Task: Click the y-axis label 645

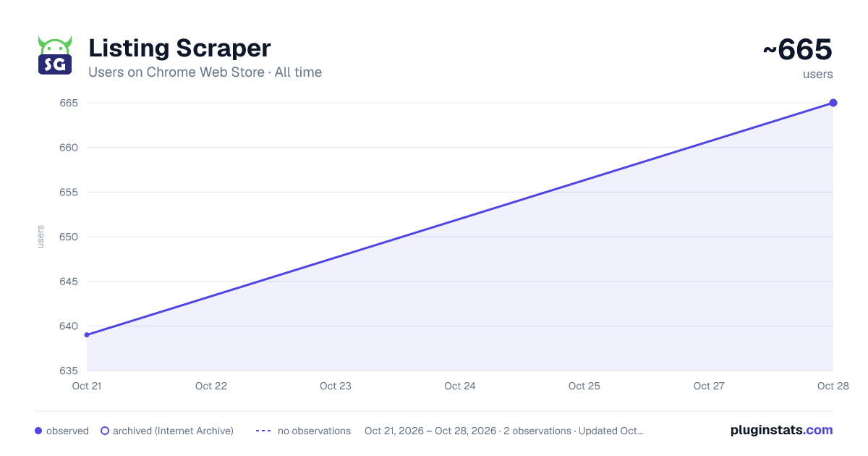Action: pyautogui.click(x=68, y=282)
